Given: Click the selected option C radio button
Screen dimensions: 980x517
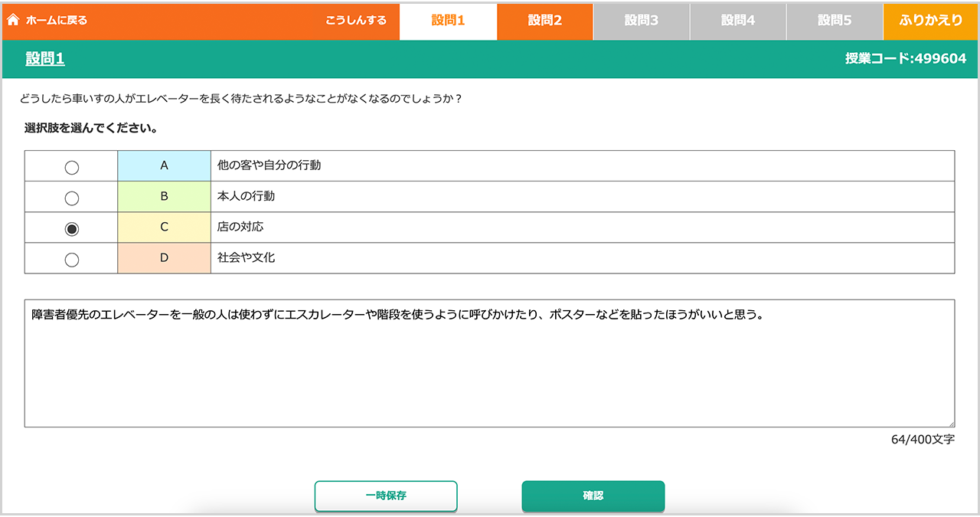Looking at the screenshot, I should [72, 228].
